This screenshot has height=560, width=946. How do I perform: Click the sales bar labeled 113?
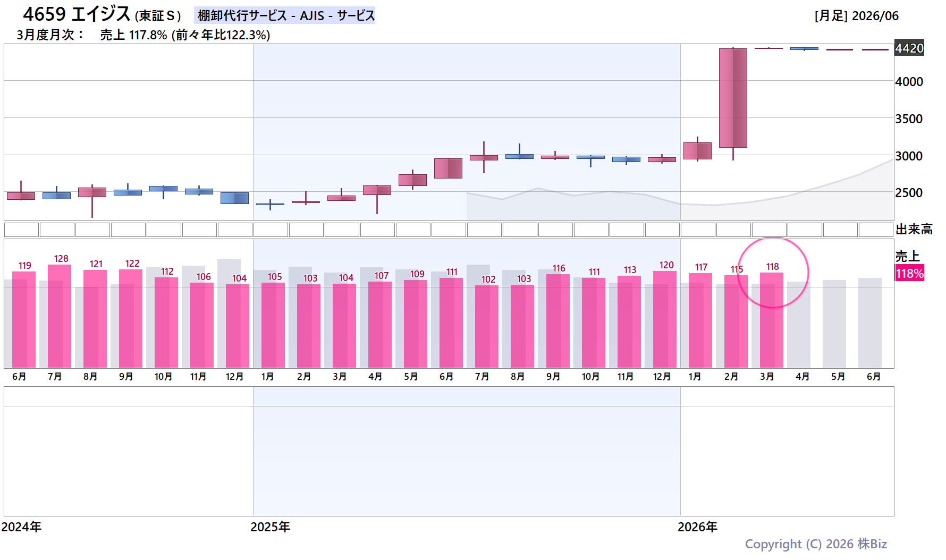[629, 321]
